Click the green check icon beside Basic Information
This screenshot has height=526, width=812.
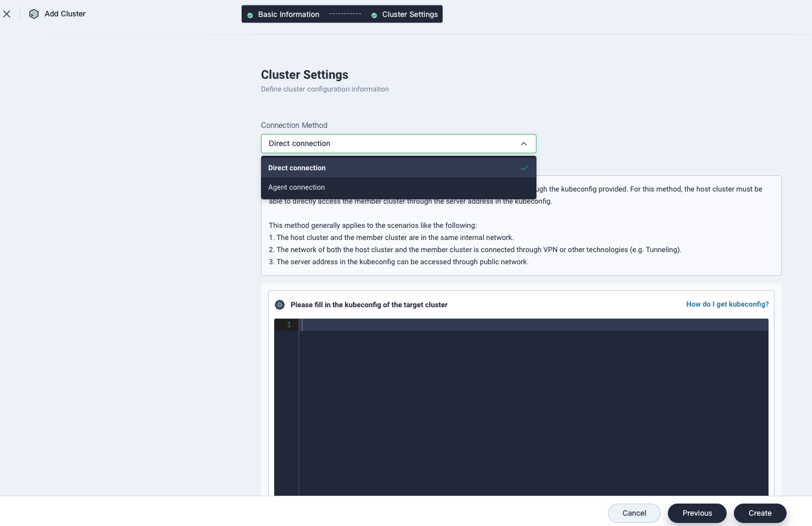(250, 15)
